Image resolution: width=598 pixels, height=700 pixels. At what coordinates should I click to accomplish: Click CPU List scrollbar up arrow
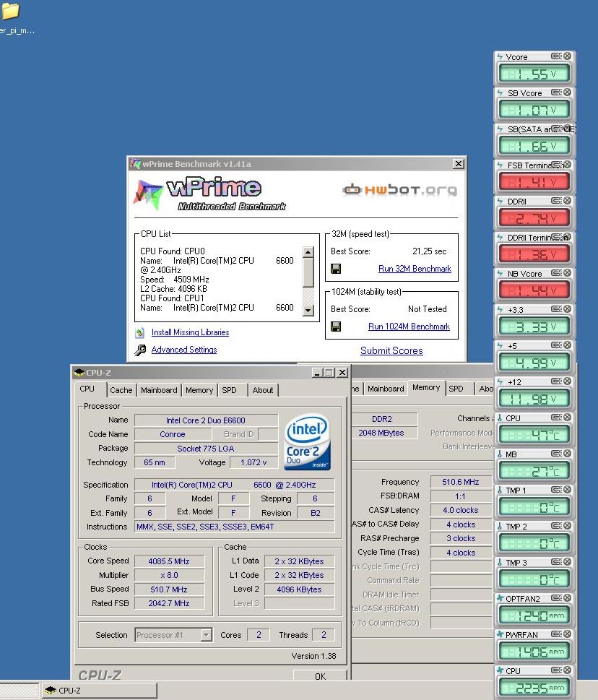[x=308, y=252]
